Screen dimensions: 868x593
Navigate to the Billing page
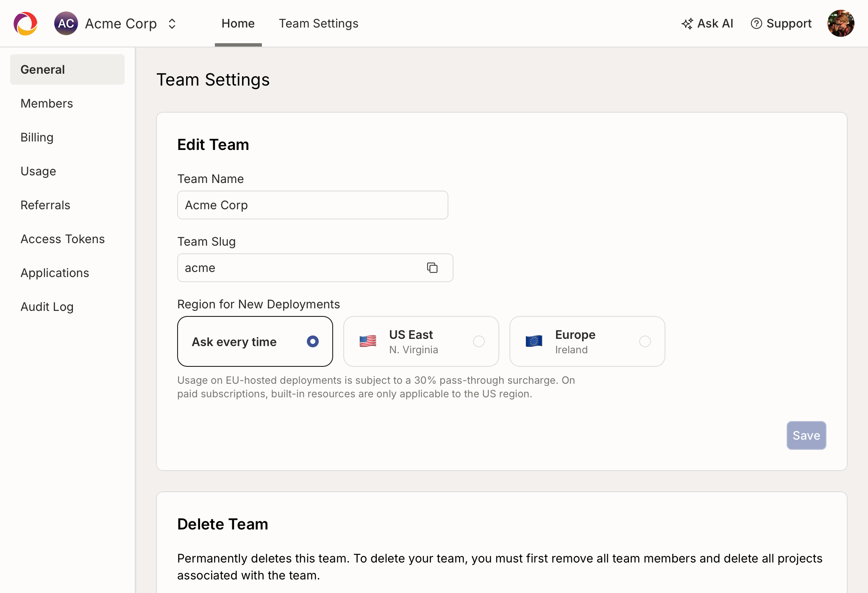(36, 137)
